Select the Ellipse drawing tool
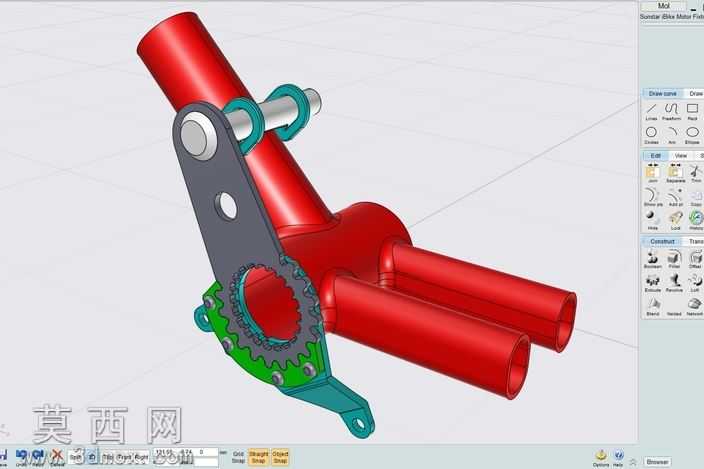The width and height of the screenshot is (704, 469). pos(692,135)
